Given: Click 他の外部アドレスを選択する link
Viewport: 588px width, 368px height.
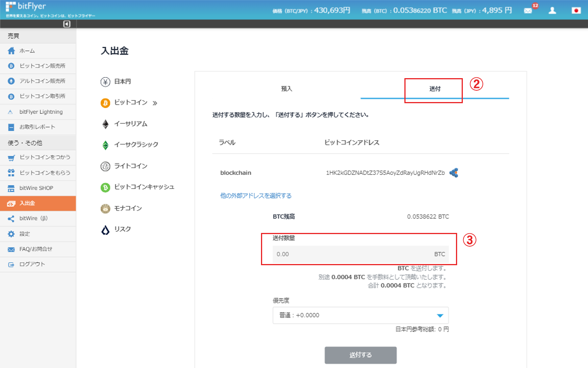Looking at the screenshot, I should click(256, 196).
